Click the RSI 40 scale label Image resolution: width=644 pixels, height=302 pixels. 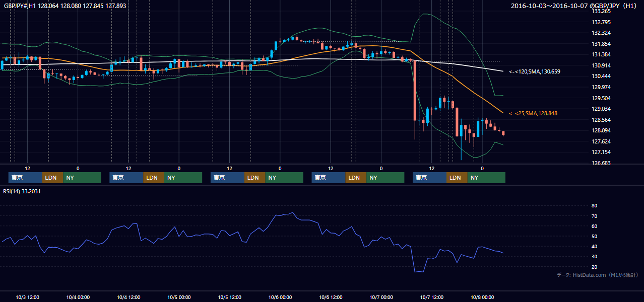point(594,247)
